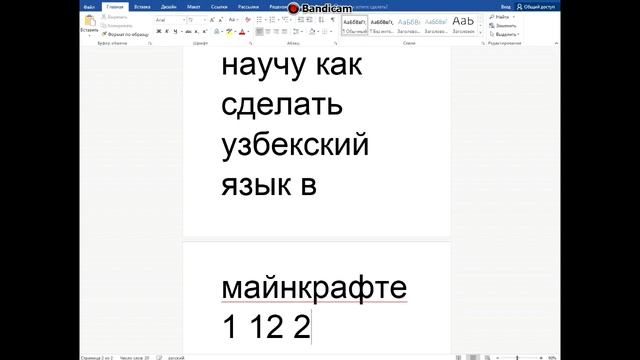Toggle superscript x² formatting
The height and width of the screenshot is (360, 640).
click(204, 31)
